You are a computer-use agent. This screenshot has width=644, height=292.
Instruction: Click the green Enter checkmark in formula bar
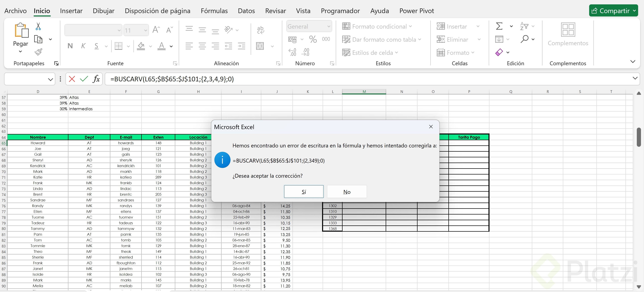click(x=84, y=79)
